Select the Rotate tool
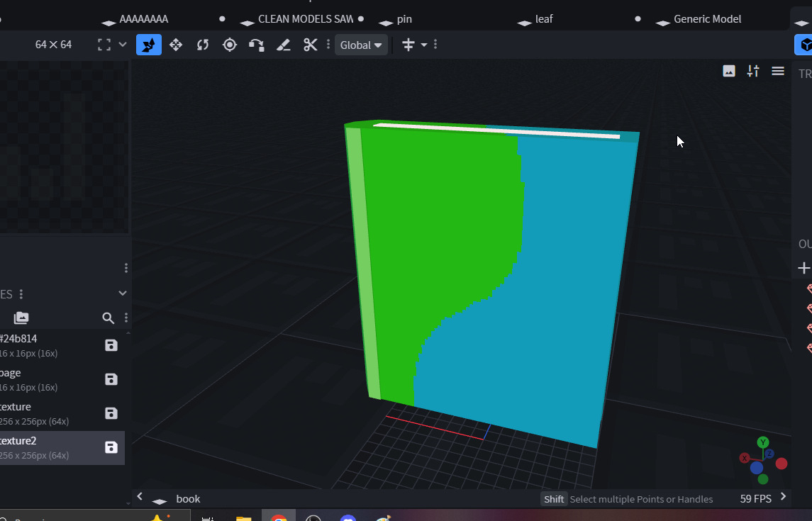 [203, 45]
